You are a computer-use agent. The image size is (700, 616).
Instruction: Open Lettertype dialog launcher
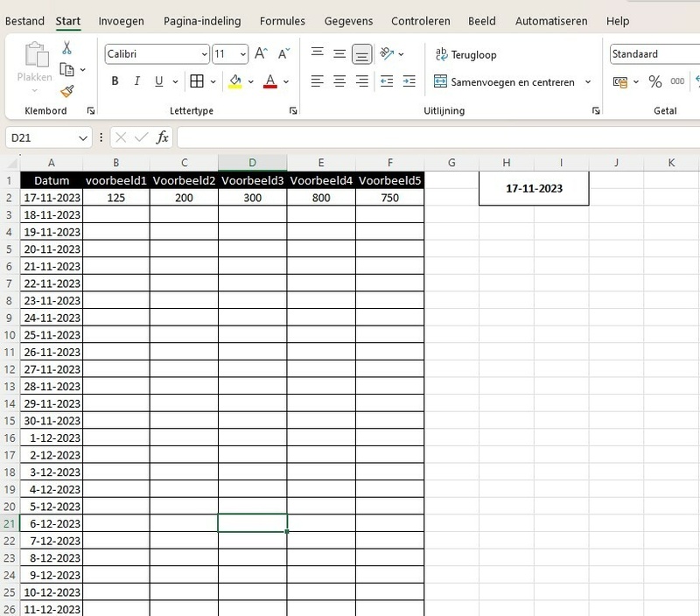(293, 111)
